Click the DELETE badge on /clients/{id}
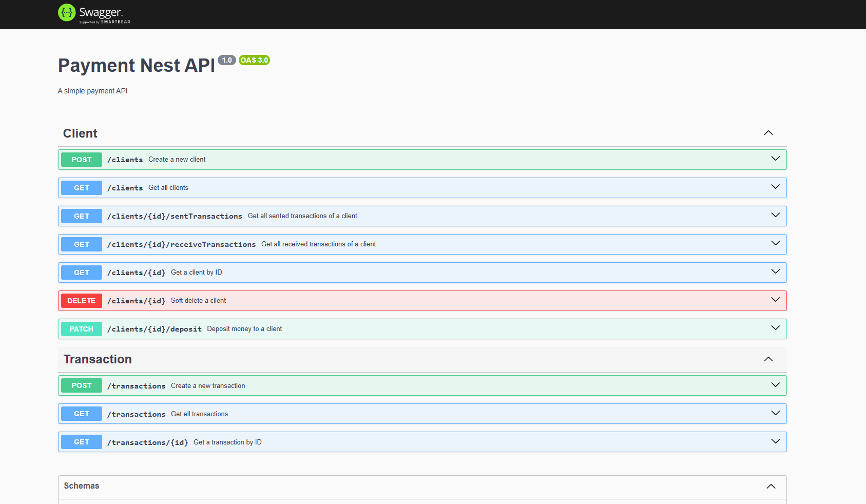The height and width of the screenshot is (504, 866). [81, 300]
